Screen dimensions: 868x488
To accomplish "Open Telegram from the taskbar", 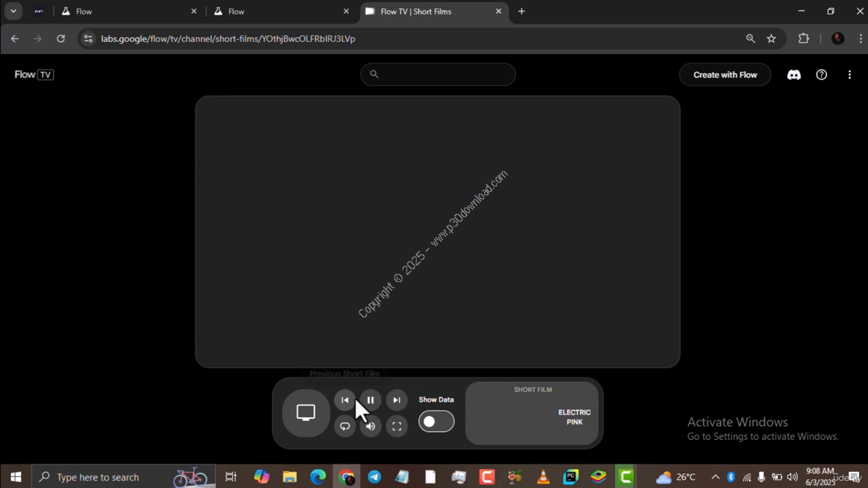I will (x=374, y=477).
